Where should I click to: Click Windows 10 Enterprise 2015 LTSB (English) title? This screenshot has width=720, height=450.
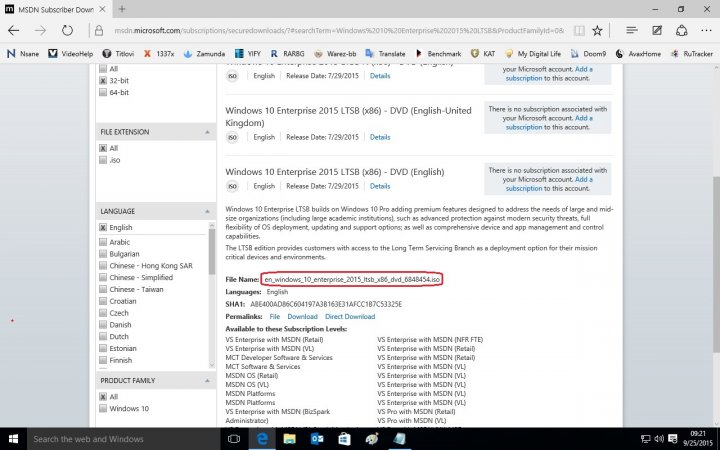[x=335, y=172]
